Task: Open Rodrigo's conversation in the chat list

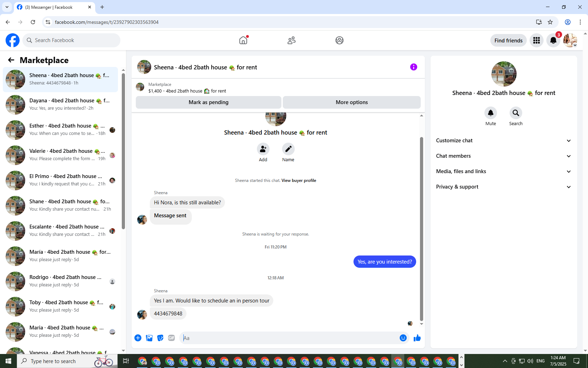Action: tap(61, 281)
